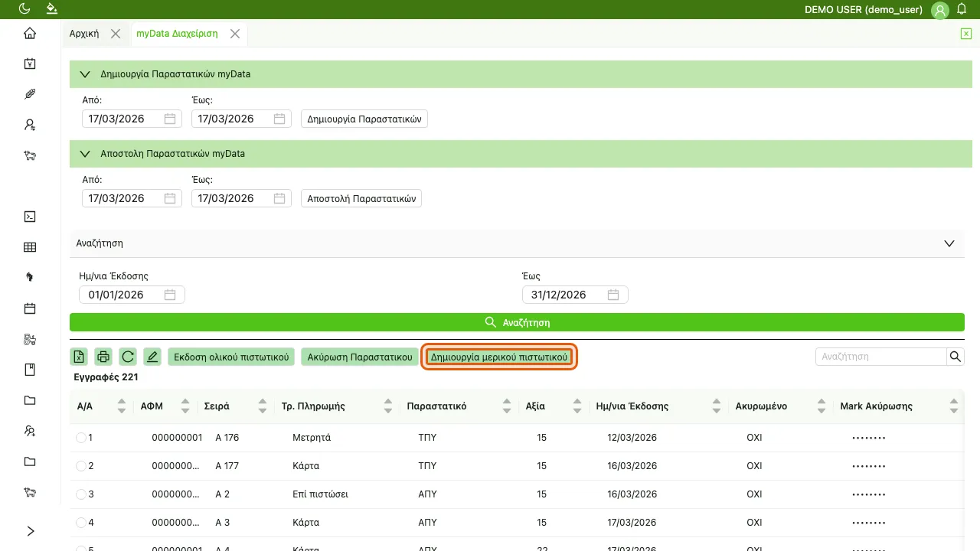Close the Αρχική tab

click(x=116, y=34)
